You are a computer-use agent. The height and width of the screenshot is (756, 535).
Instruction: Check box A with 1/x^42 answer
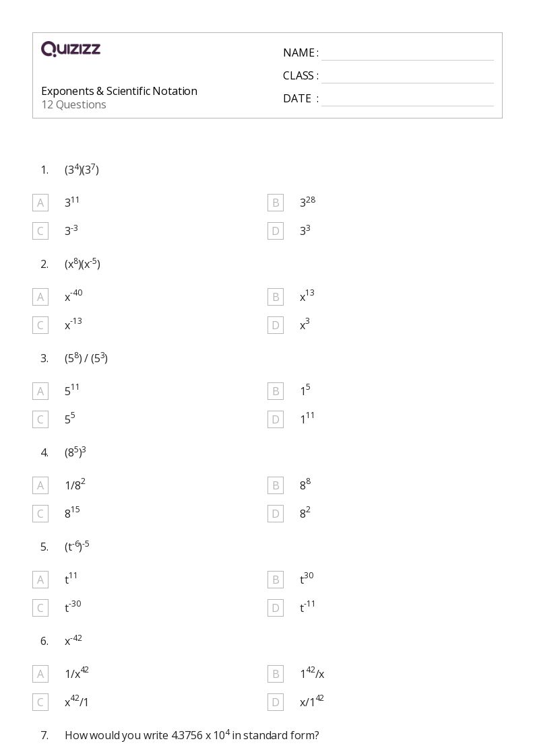coord(40,674)
